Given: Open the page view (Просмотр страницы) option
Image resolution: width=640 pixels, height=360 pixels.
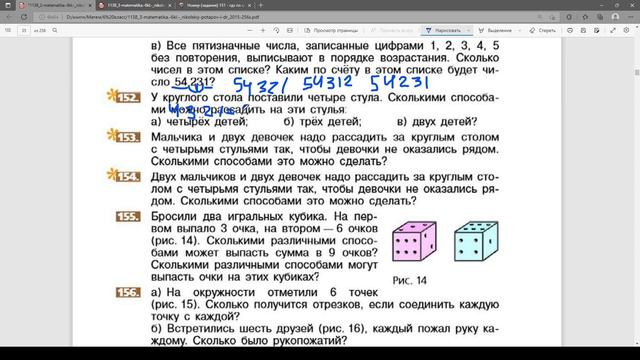Looking at the screenshot, I should coord(331,30).
